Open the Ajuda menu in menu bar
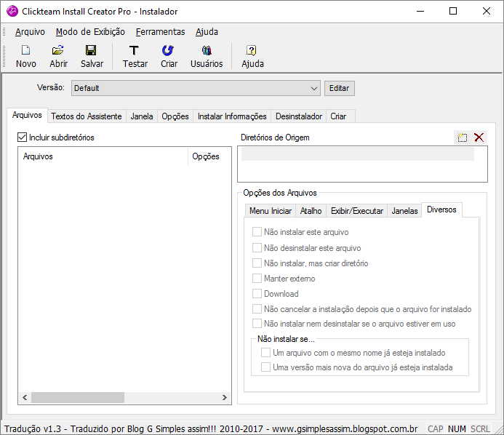This screenshot has width=504, height=435. click(207, 32)
